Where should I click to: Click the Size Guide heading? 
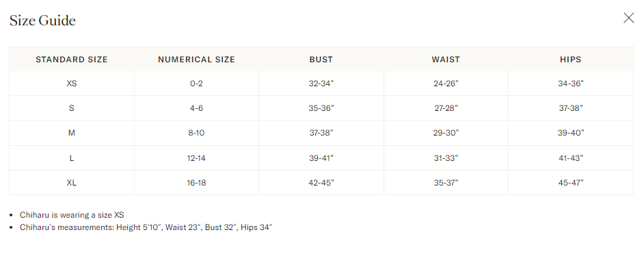(42, 20)
